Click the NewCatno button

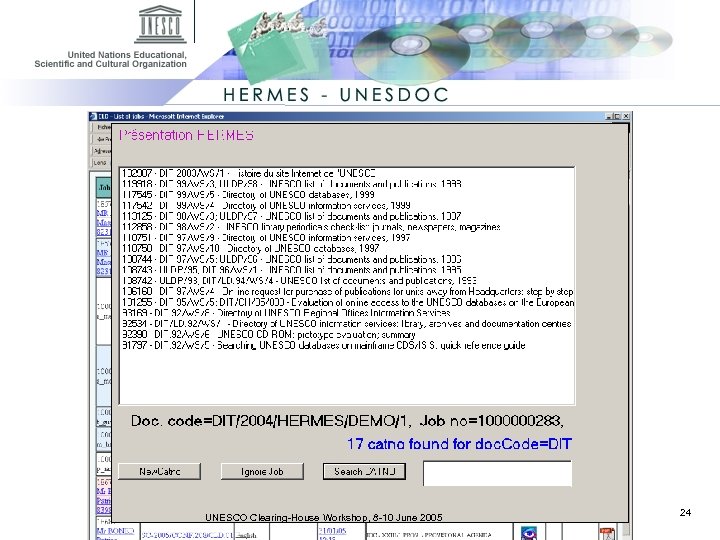159,471
